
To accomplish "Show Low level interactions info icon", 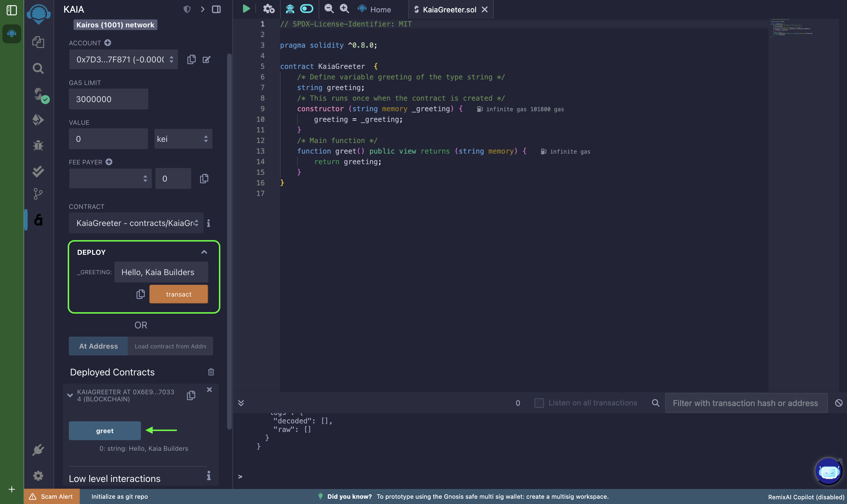I will [x=209, y=475].
